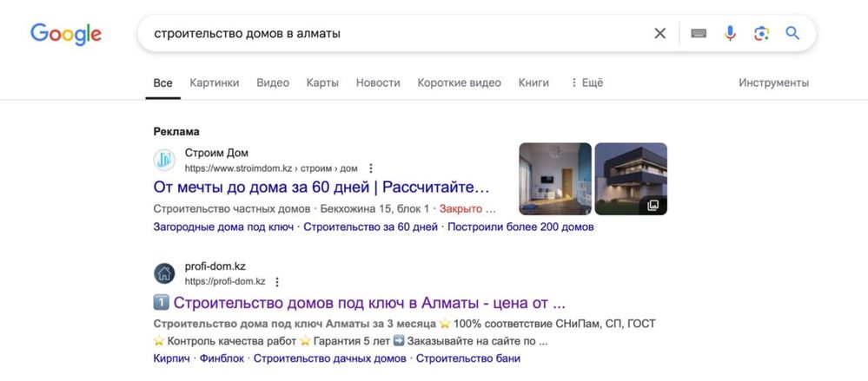Open 'Загородные дома под ключ' sitelink
The image size is (868, 381).
[223, 227]
